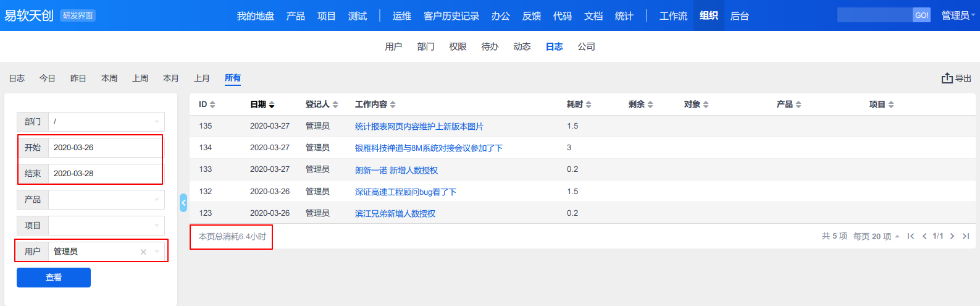Image resolution: width=980 pixels, height=306 pixels.
Task: Open the 部门 dropdown
Action: [x=106, y=122]
